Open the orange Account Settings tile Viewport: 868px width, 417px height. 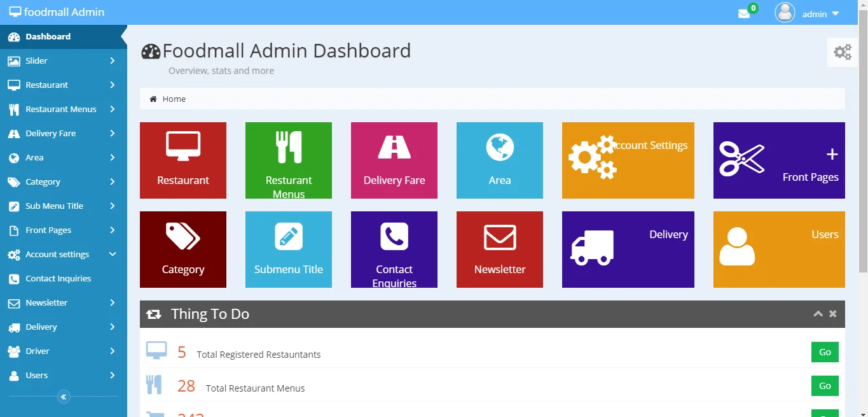(x=628, y=160)
